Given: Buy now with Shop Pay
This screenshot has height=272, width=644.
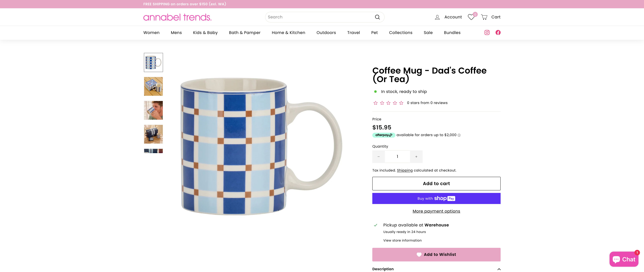Looking at the screenshot, I should click(436, 198).
